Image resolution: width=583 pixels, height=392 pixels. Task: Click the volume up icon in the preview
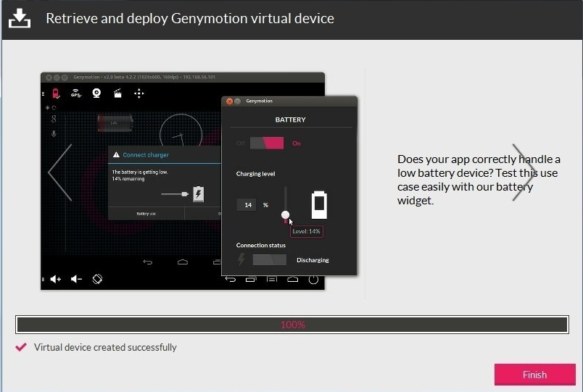click(x=55, y=279)
